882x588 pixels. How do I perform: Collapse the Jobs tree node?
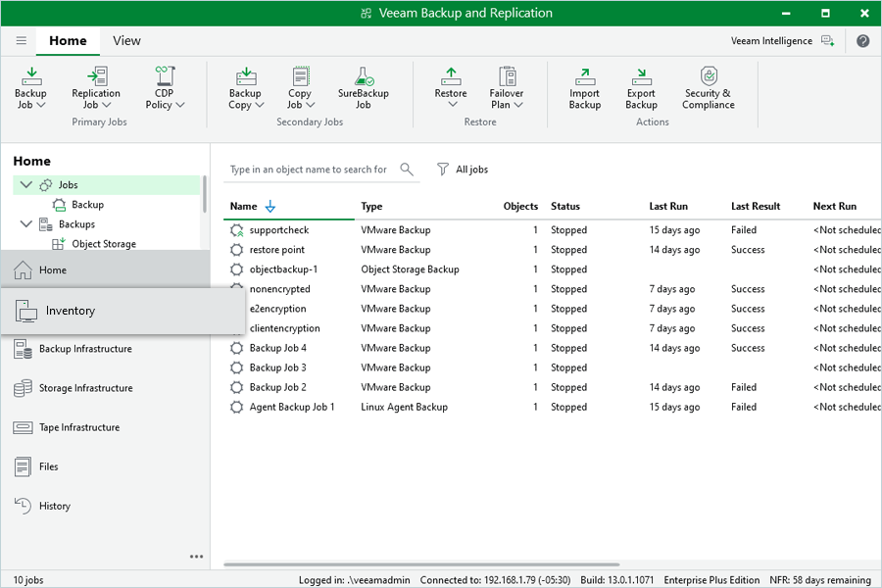[26, 185]
